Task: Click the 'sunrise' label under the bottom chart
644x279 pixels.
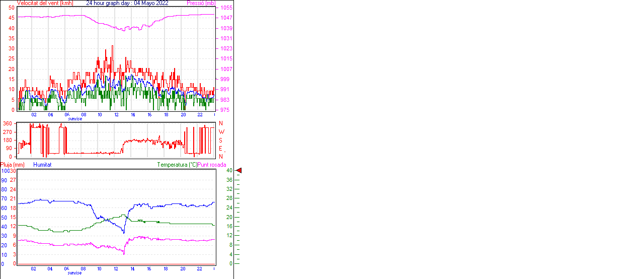Action: tap(75, 272)
